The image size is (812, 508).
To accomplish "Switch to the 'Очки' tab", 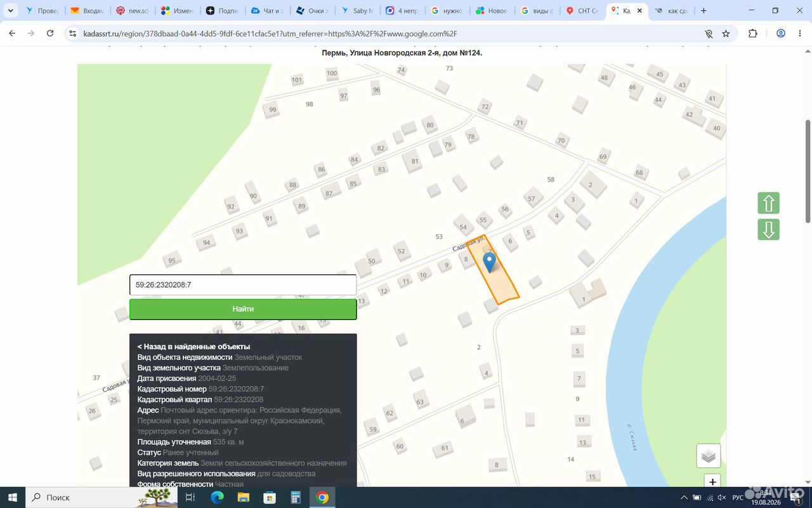I will pyautogui.click(x=312, y=11).
